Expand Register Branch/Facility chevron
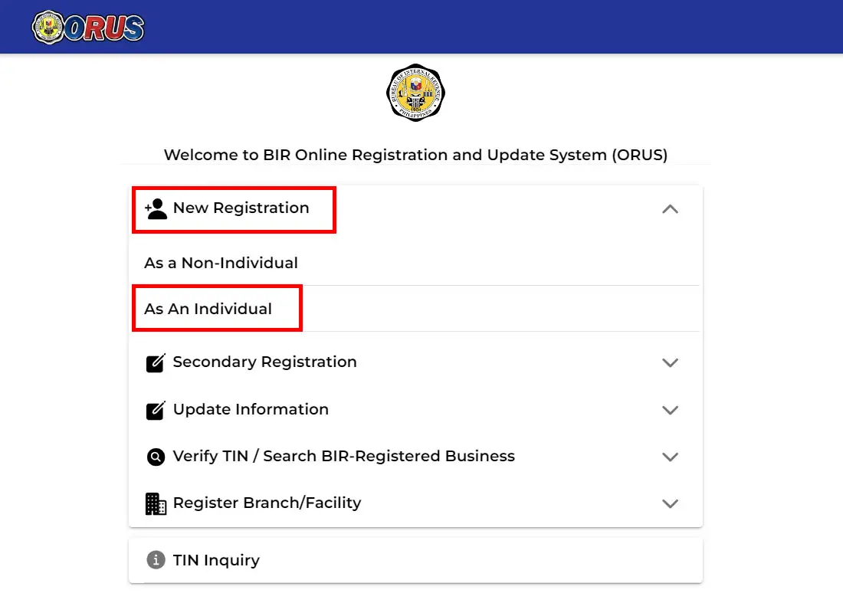The height and width of the screenshot is (616, 843). [x=670, y=503]
